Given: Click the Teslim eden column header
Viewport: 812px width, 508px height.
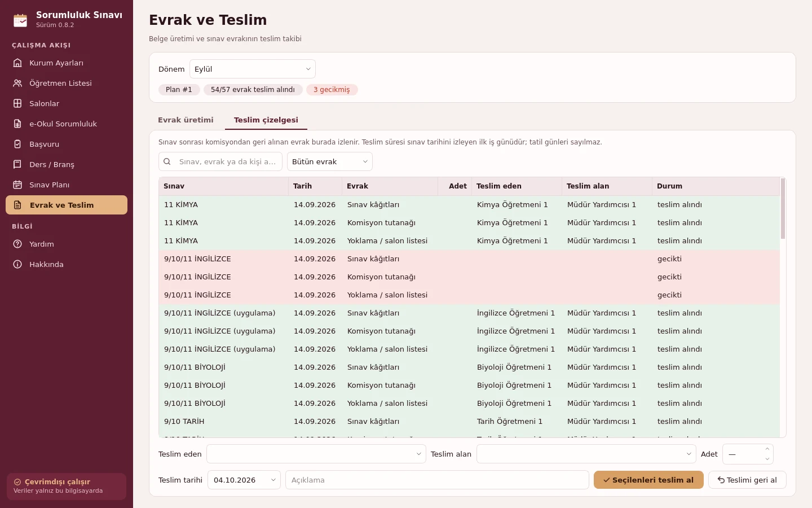Looking at the screenshot, I should click(x=517, y=186).
